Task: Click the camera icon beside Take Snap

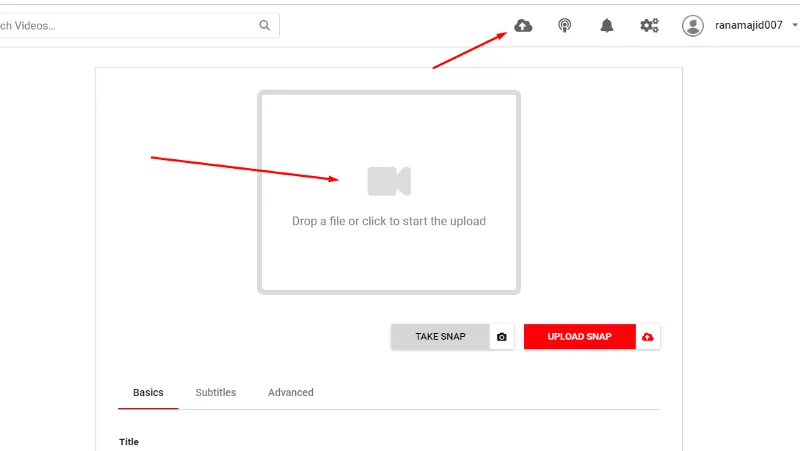Action: pyautogui.click(x=502, y=337)
